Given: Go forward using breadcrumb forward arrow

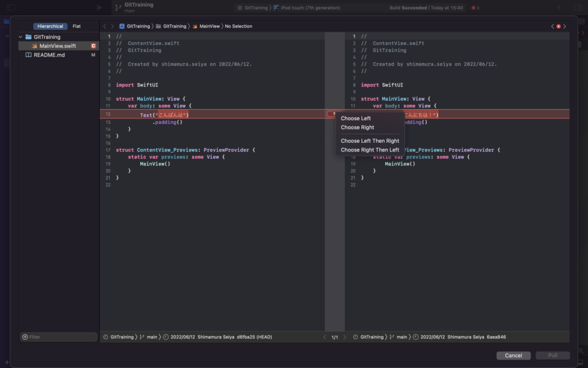Looking at the screenshot, I should pos(112,26).
